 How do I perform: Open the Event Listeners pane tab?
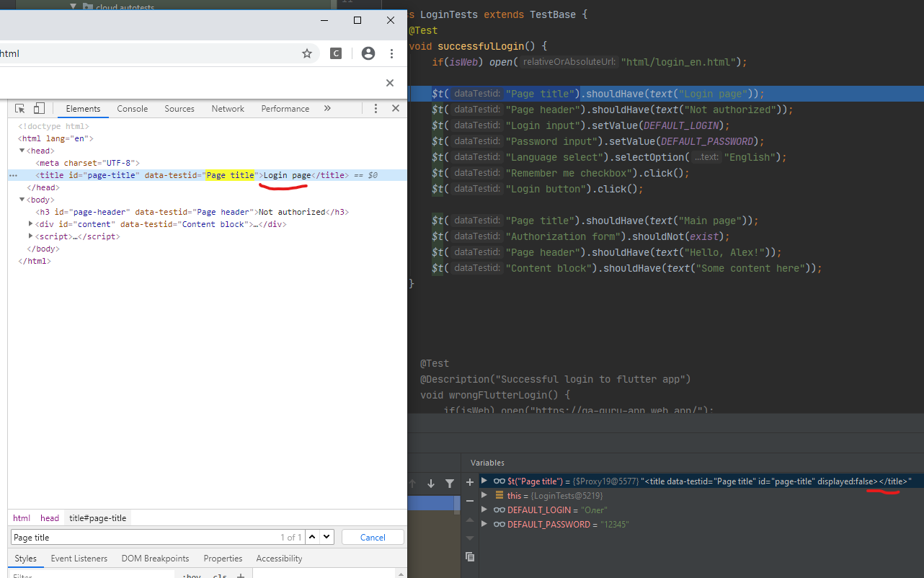[x=79, y=559]
